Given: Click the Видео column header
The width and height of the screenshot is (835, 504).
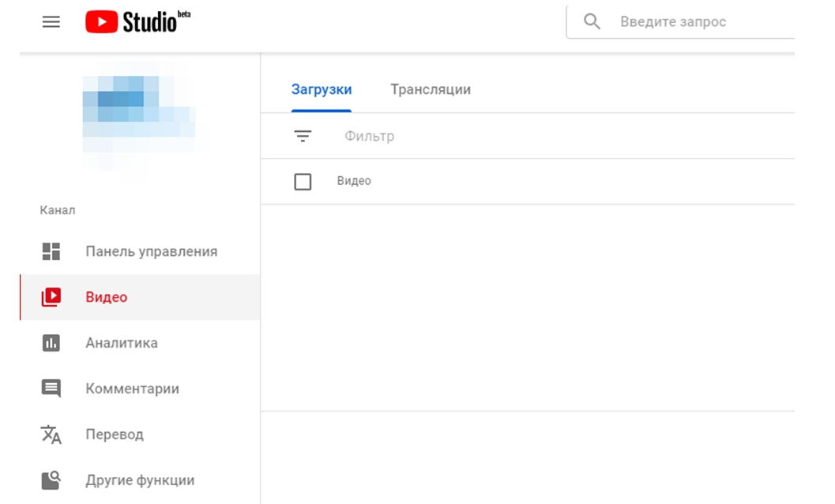Looking at the screenshot, I should (354, 181).
